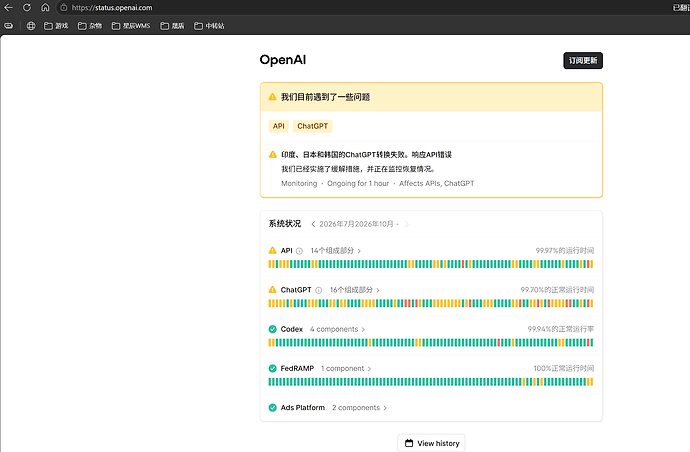Click 'Ongoing for 1 hour' text
The height and width of the screenshot is (452, 690).
[x=358, y=184]
